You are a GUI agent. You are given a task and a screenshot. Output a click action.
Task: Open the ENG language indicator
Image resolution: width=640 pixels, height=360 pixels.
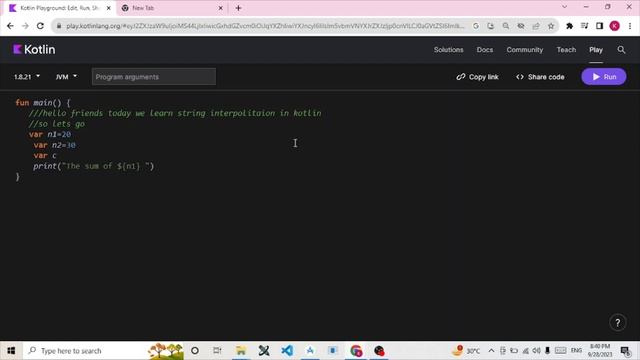coord(576,351)
